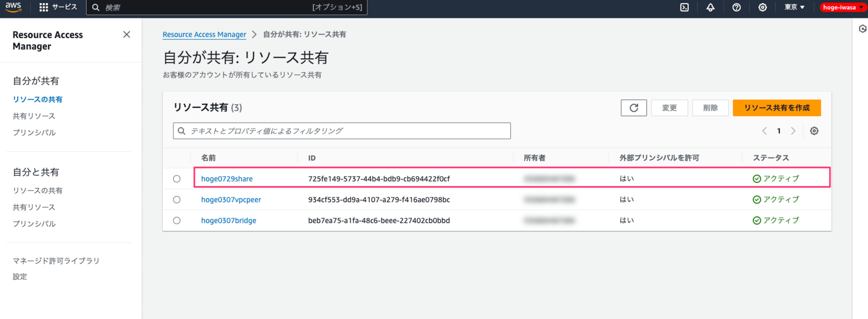Open the hoge0307bridge link
This screenshot has height=319, width=868.
(229, 220)
